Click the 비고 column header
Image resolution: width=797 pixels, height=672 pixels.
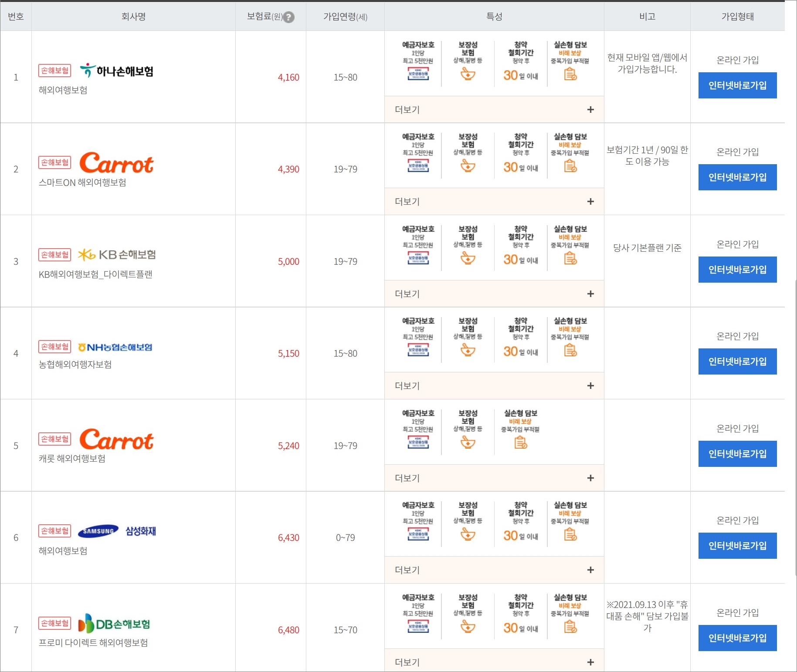click(x=647, y=17)
